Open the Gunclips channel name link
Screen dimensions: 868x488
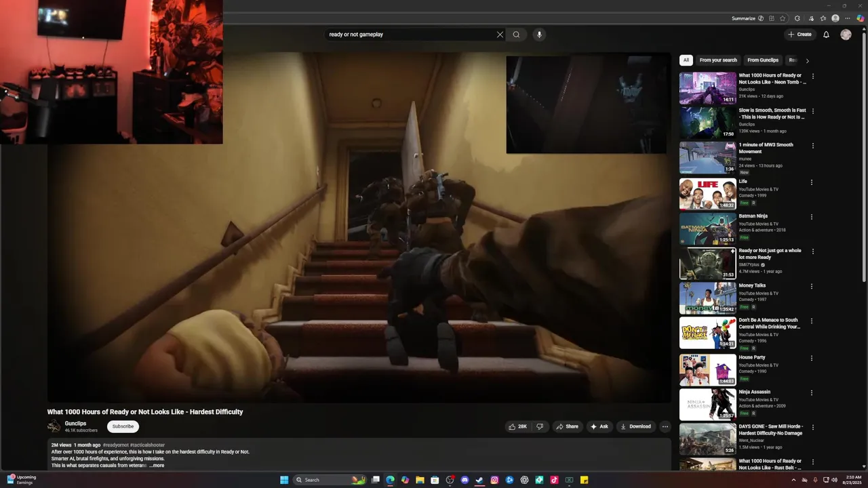coord(75,424)
